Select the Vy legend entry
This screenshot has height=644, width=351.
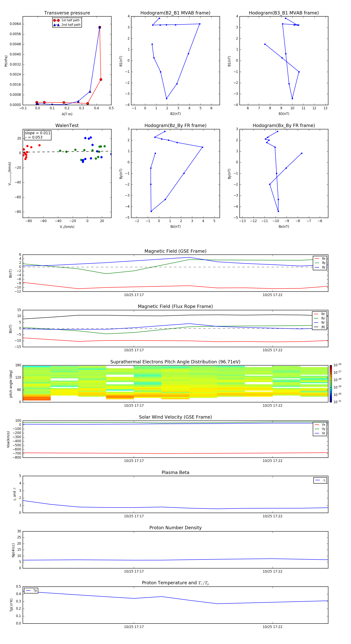tap(320, 429)
